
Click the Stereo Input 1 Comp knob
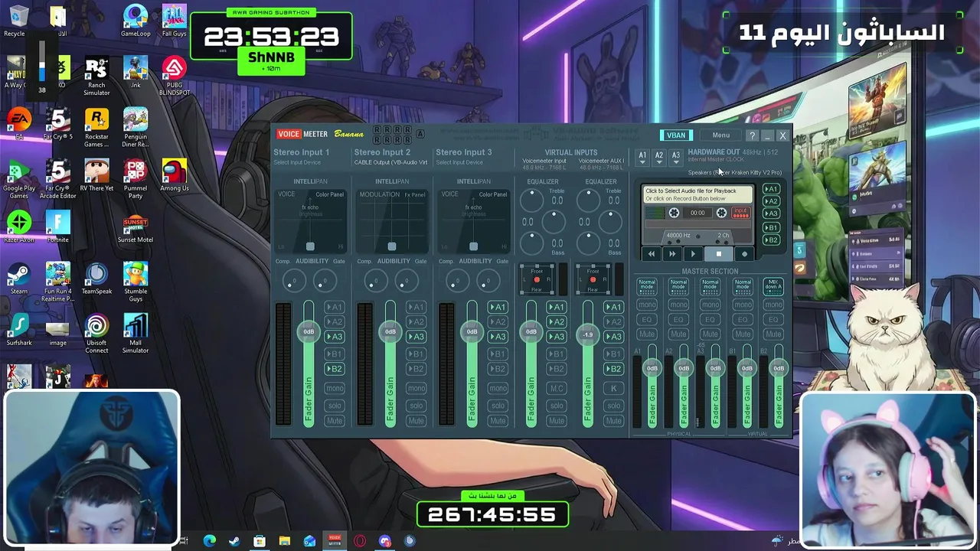(x=294, y=282)
